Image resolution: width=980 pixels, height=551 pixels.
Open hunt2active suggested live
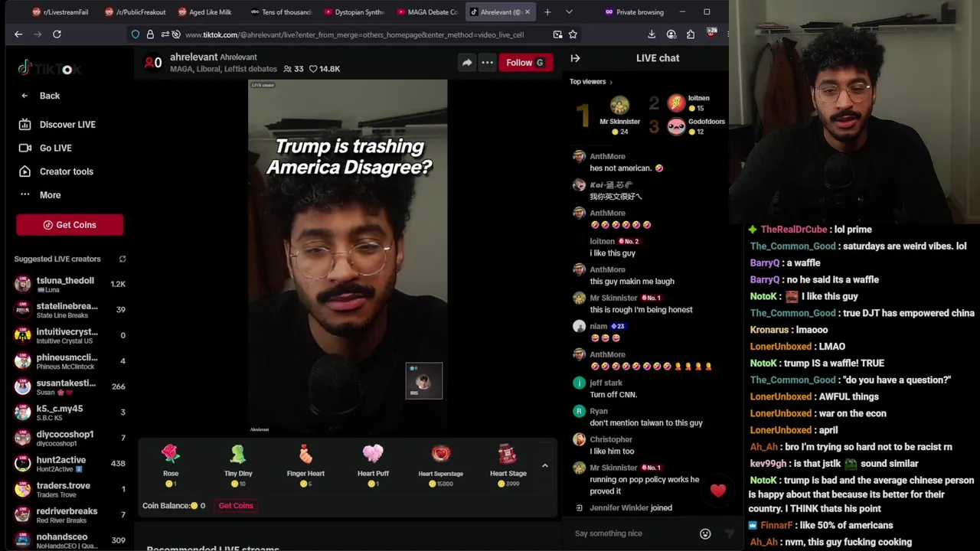click(x=70, y=463)
